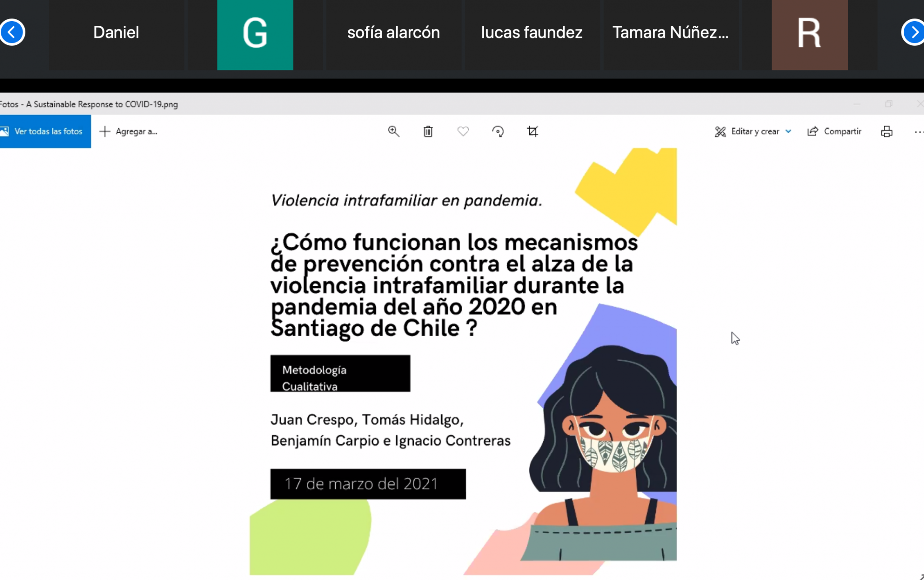This screenshot has height=580, width=924.
Task: Select sofía alarcón's participant tile
Action: (x=393, y=35)
